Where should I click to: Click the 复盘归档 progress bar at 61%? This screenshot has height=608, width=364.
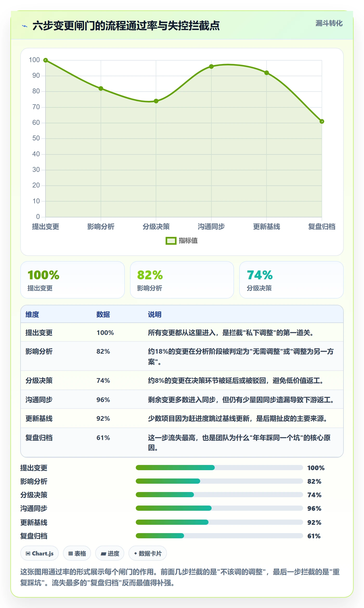click(219, 536)
